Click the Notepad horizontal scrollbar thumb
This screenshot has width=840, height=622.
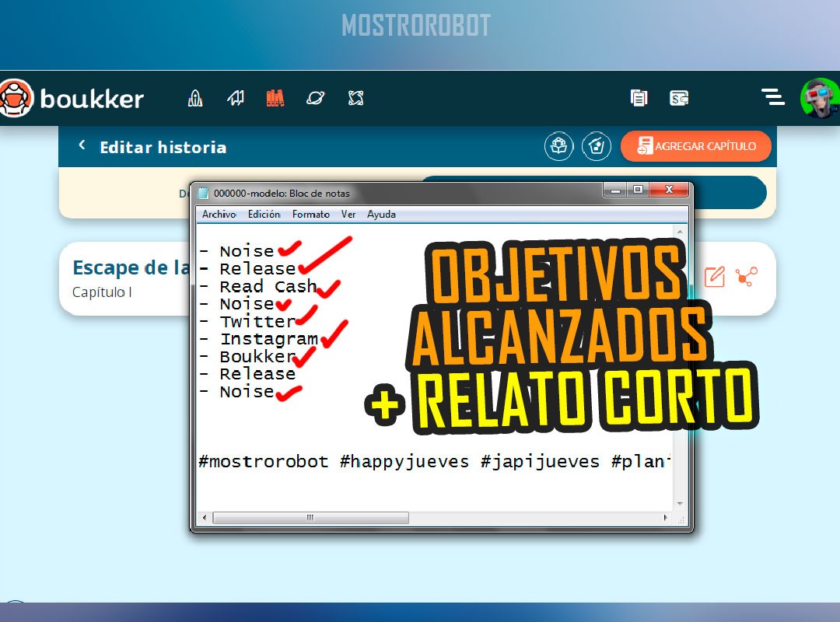[310, 518]
